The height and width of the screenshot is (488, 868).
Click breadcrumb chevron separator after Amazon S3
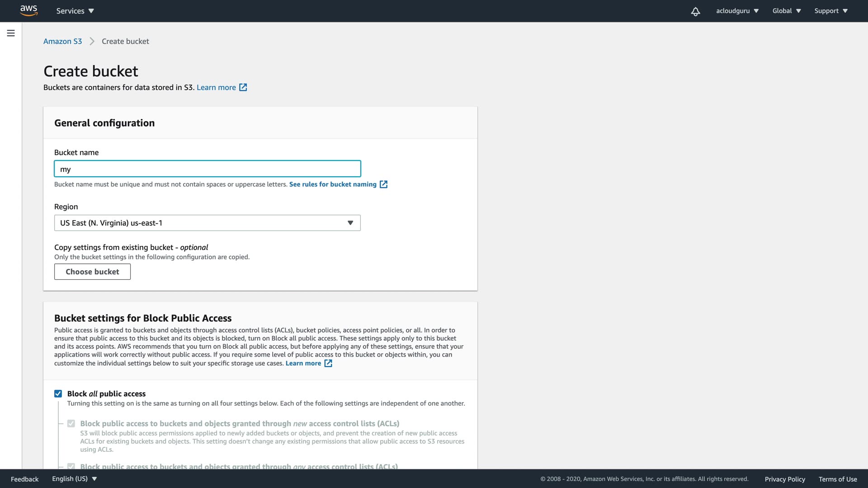[x=92, y=42]
